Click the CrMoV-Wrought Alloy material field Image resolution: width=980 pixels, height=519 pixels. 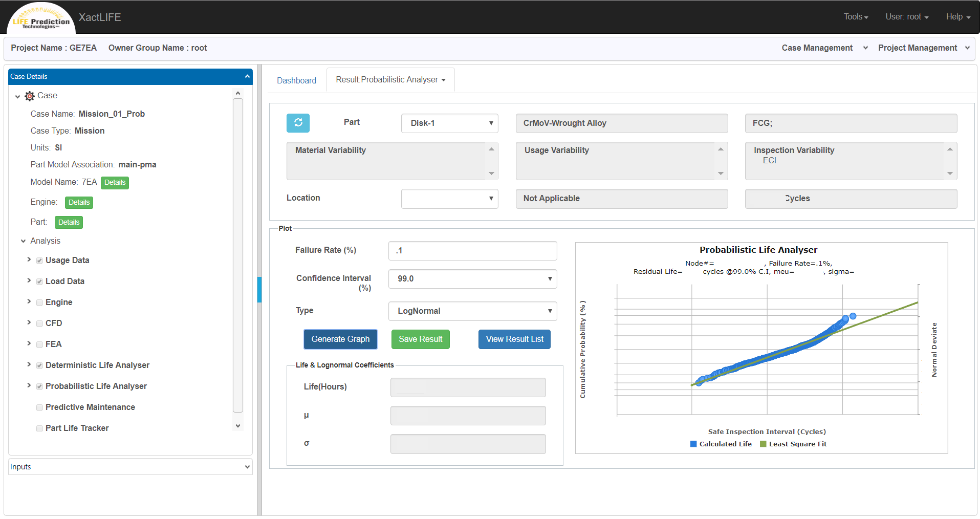click(x=621, y=123)
